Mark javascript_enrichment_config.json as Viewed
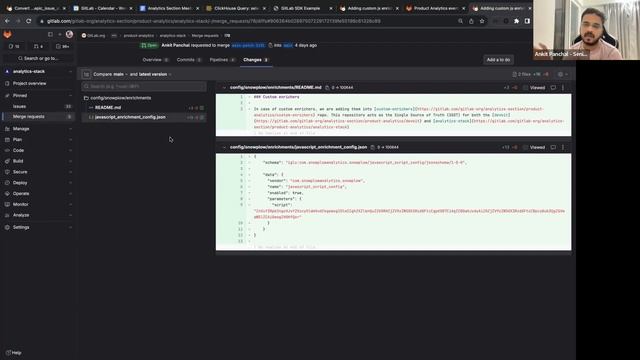The image size is (640, 360). point(534,147)
